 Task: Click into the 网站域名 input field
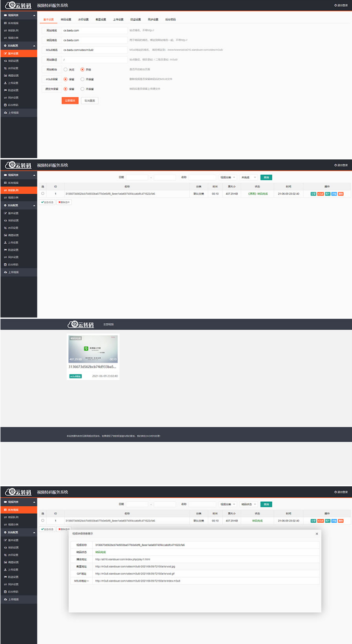(94, 30)
